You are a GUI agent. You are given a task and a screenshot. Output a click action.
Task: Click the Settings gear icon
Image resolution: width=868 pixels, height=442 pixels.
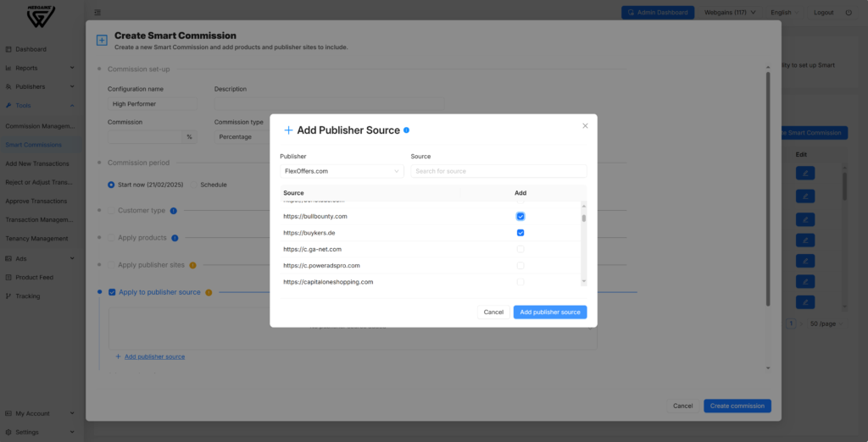(x=8, y=432)
